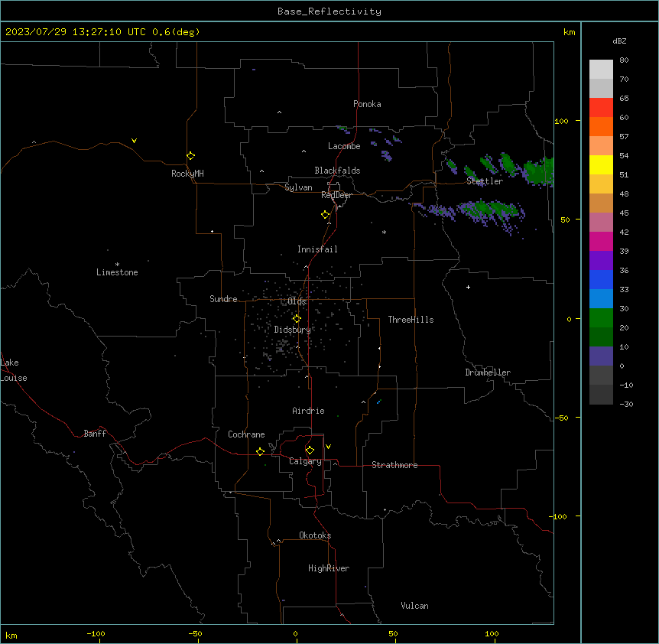Click the Airdrie label
The height and width of the screenshot is (644, 659).
[x=308, y=411]
